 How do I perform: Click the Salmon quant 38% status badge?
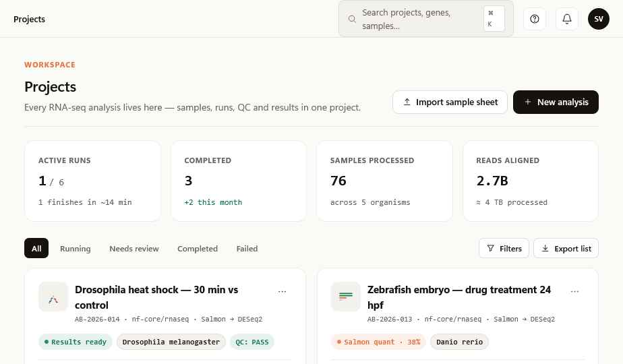[x=378, y=342]
